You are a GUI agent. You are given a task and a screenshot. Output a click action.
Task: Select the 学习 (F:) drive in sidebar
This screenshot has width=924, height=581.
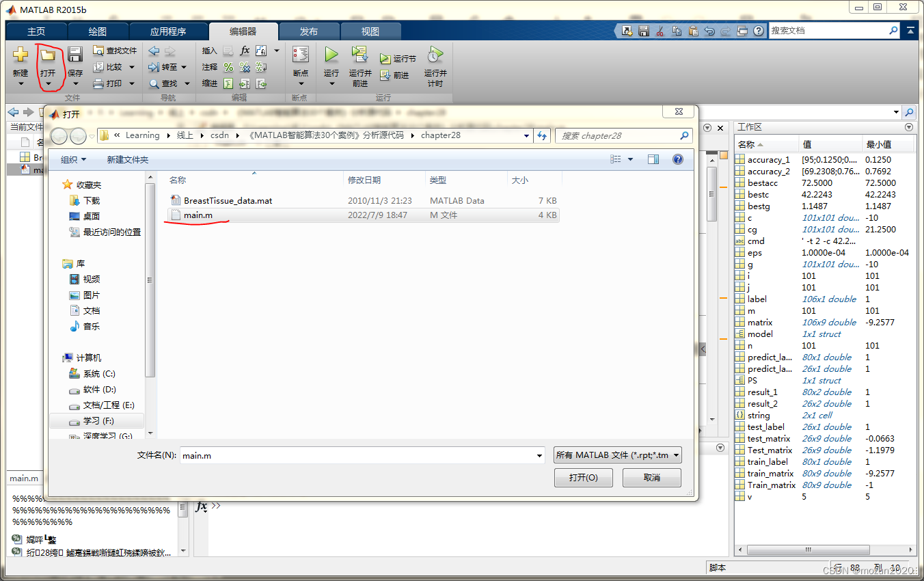click(x=97, y=421)
